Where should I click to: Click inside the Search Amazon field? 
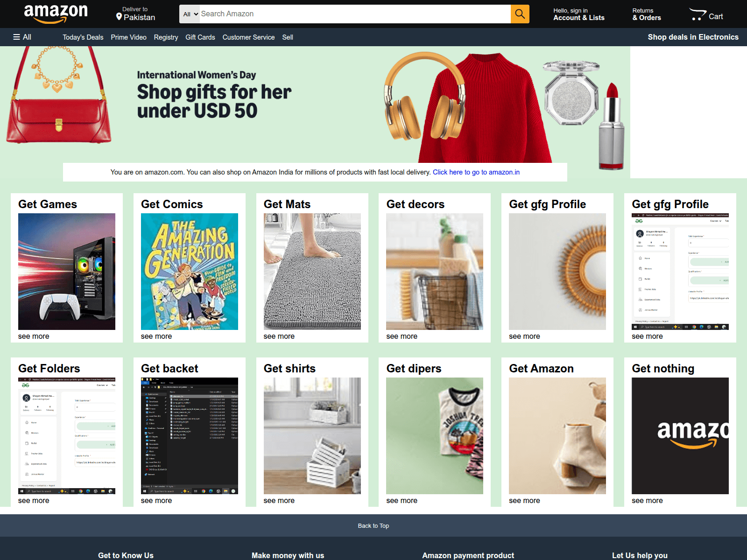(355, 14)
